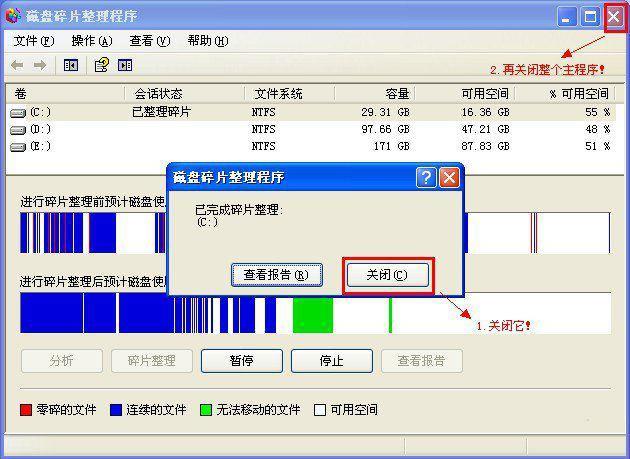Click the action pane toolbar icon
This screenshot has height=459, width=630.
(125, 65)
